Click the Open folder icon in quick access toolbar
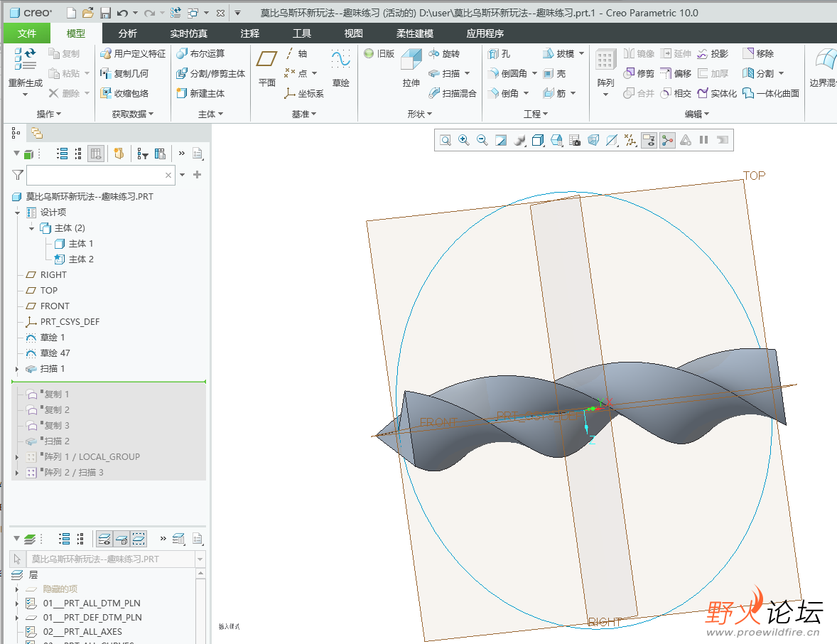This screenshot has width=837, height=644. 88,13
